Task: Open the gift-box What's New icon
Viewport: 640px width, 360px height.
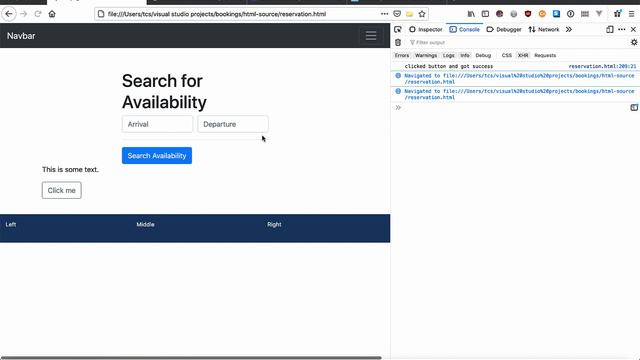Action: point(617,14)
